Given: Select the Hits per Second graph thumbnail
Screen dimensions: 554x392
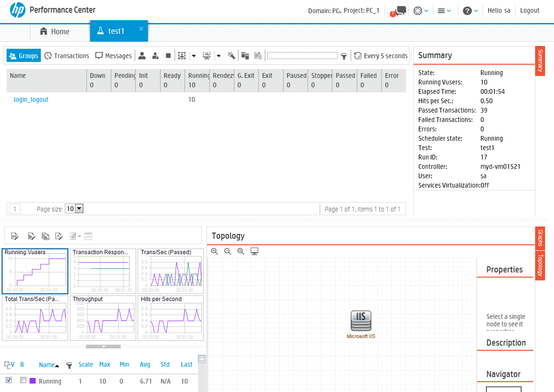Looking at the screenshot, I should (170, 318).
